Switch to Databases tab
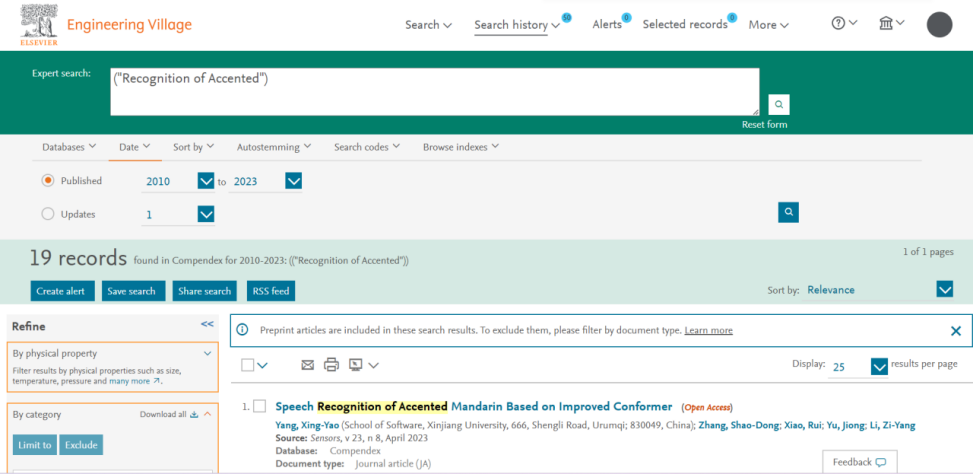Viewport: 973px width, 474px height. (69, 147)
